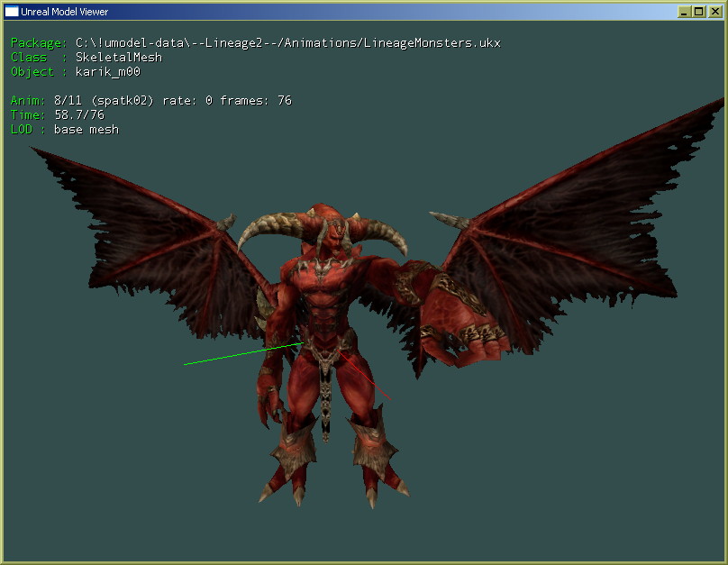Screen dimensions: 728x565
Task: Click the frames: 76 text
Action: (256, 101)
